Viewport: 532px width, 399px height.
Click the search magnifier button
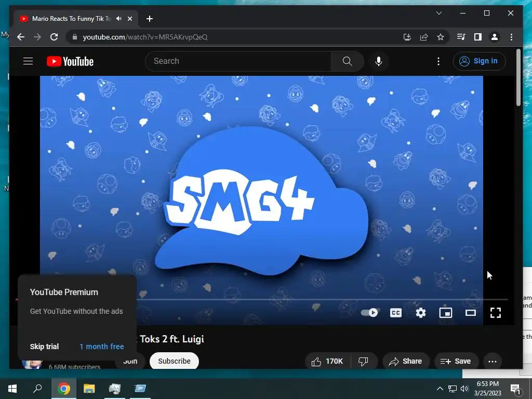tap(347, 61)
